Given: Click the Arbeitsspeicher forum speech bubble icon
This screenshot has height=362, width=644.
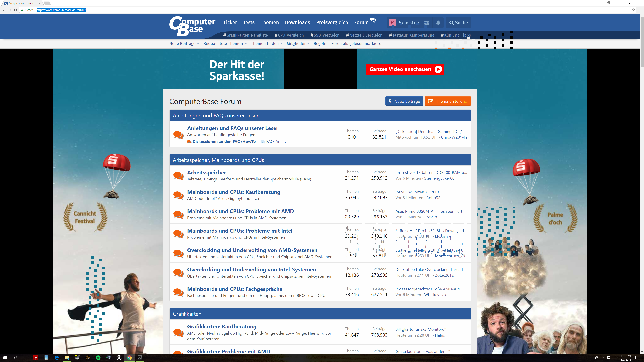Looking at the screenshot, I should click(x=178, y=176).
